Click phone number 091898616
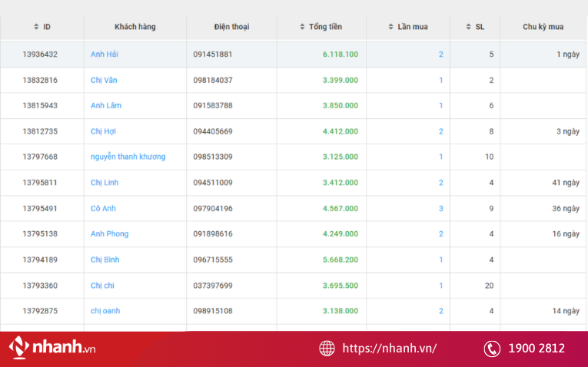 click(213, 234)
